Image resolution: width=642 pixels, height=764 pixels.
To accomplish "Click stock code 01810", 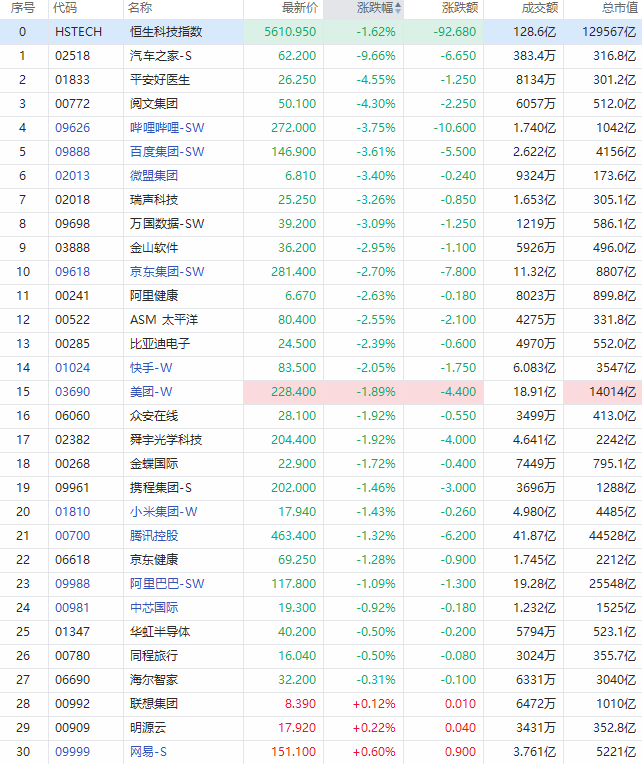I will 73,512.
